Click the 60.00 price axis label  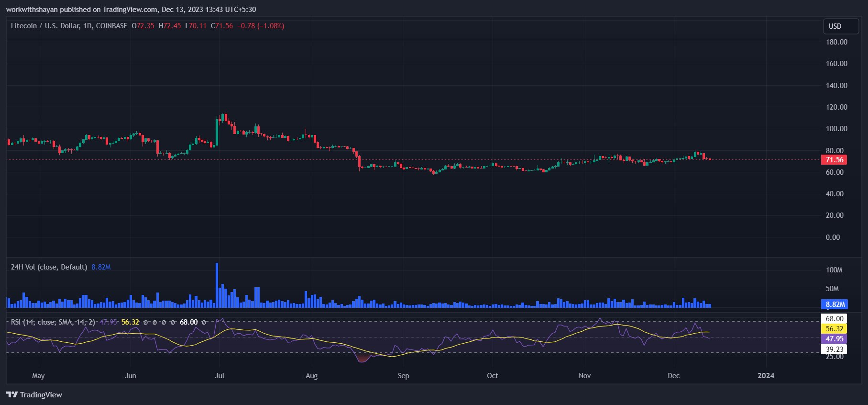(x=835, y=172)
